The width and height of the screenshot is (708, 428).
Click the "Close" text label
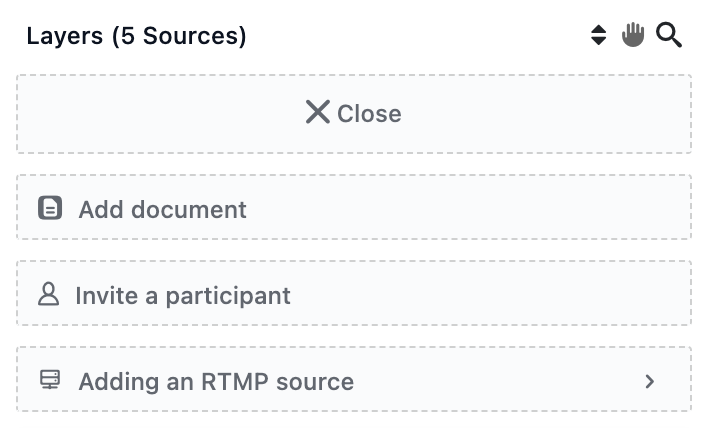[x=369, y=114]
